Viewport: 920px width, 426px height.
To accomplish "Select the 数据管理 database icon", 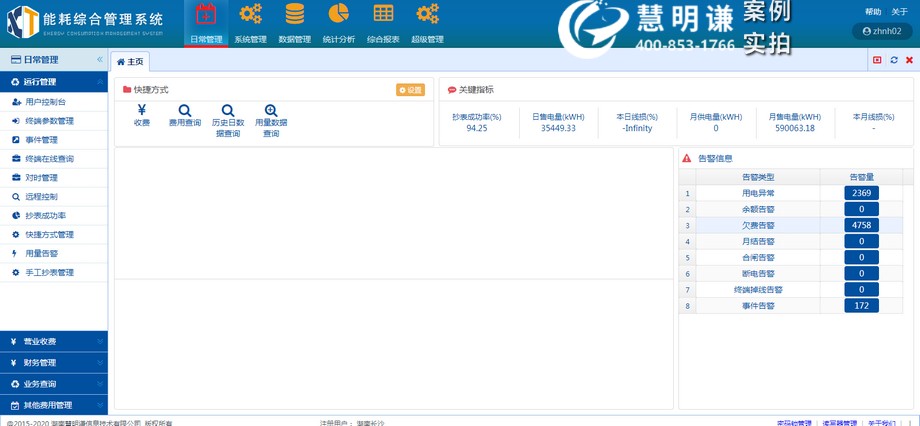I will tap(294, 15).
